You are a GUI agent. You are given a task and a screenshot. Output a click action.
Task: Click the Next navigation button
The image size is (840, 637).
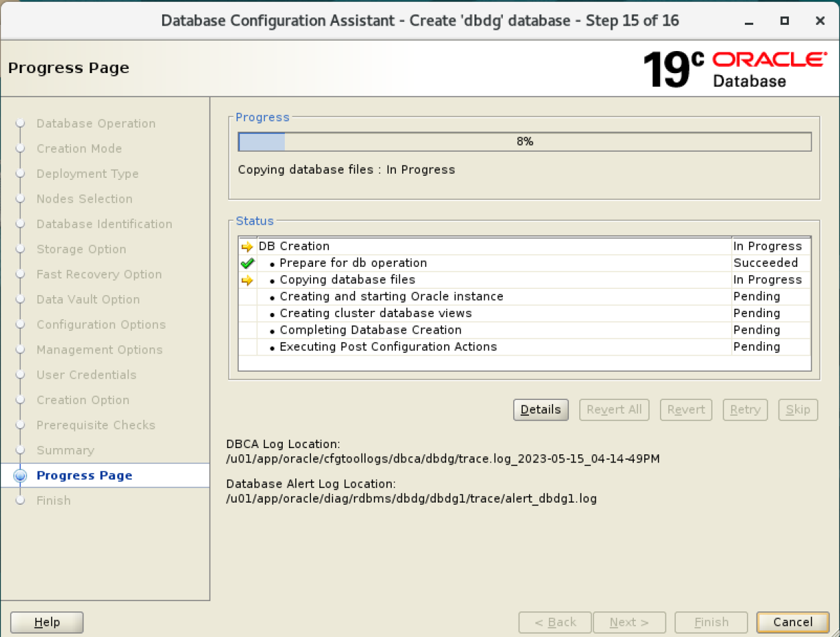click(630, 622)
